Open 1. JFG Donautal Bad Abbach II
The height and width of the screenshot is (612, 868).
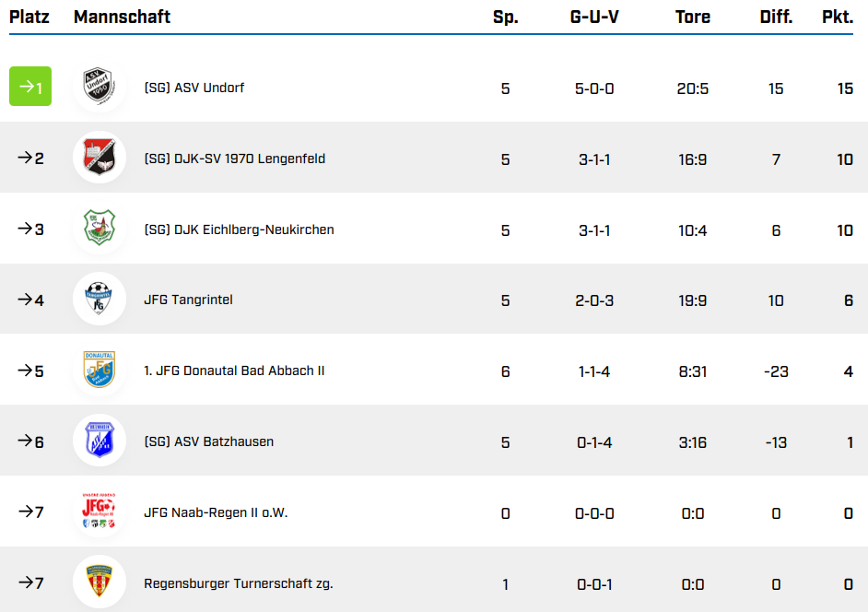234,371
